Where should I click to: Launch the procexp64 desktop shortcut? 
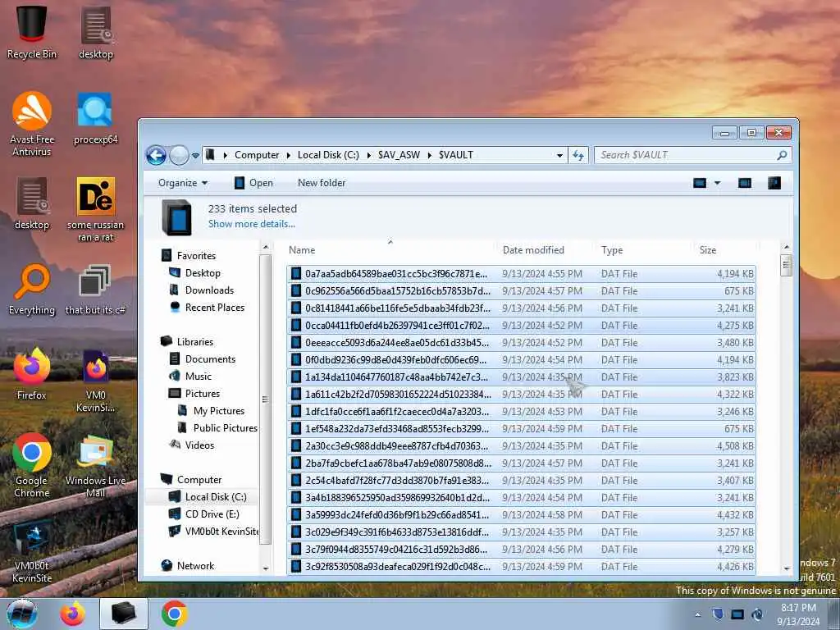tap(95, 118)
